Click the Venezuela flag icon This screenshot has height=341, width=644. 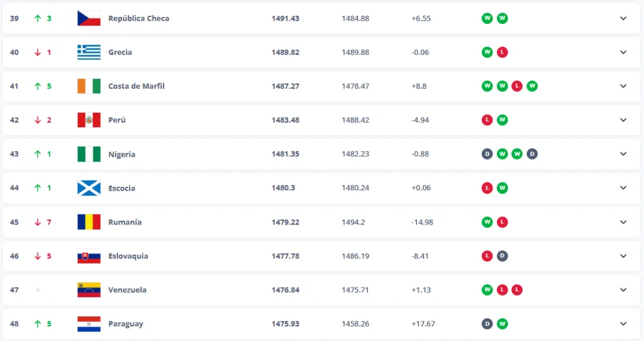(x=89, y=290)
